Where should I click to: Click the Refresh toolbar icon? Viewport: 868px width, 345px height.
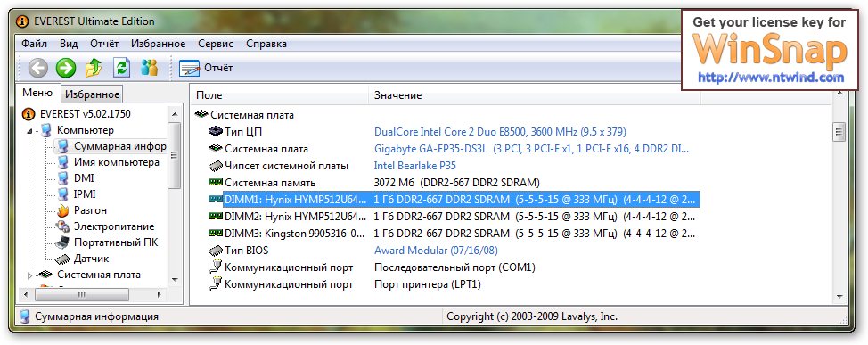(121, 68)
